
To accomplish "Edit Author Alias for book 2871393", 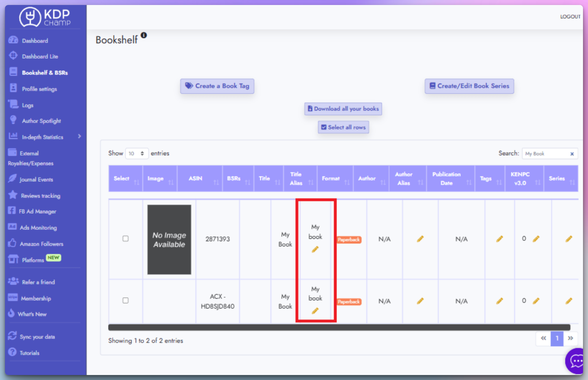I will [x=420, y=239].
